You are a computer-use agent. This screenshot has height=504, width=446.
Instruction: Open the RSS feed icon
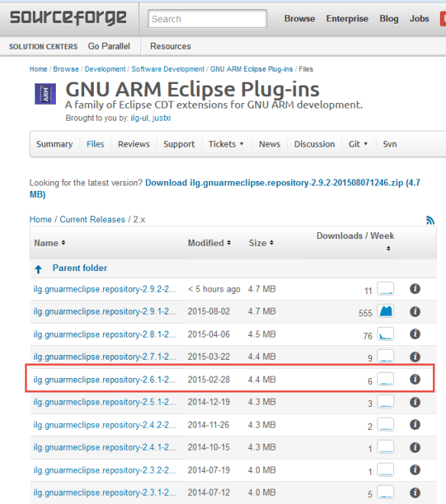pos(430,220)
